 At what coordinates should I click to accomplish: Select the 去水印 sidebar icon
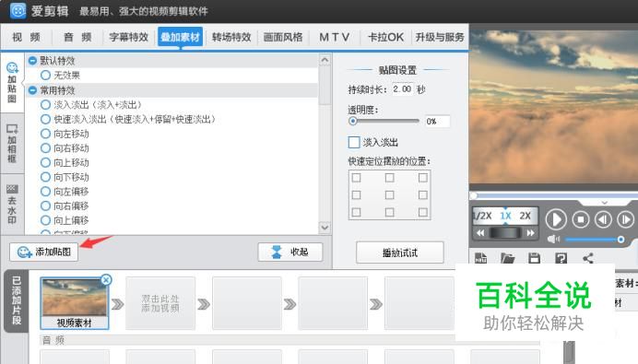coord(12,205)
